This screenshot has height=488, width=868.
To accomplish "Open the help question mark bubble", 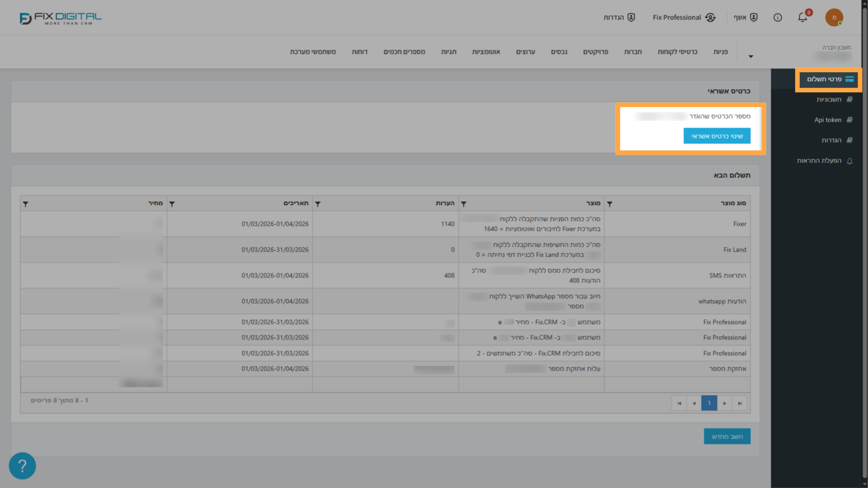I will 22,466.
